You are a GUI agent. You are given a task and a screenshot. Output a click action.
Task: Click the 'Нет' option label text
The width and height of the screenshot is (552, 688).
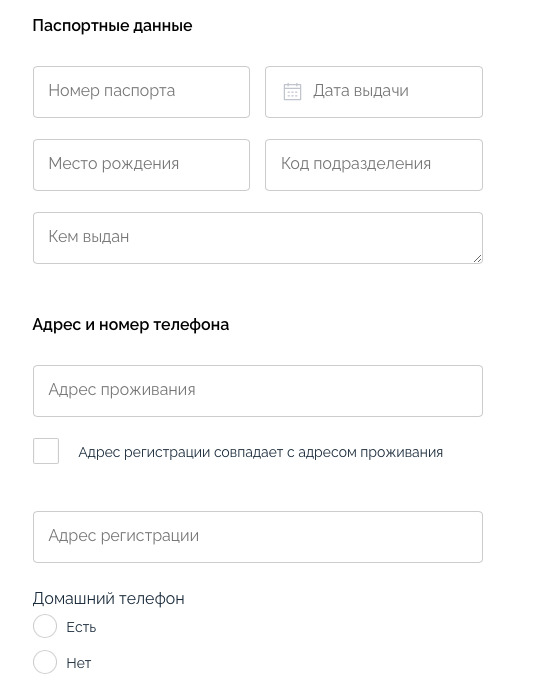(79, 663)
